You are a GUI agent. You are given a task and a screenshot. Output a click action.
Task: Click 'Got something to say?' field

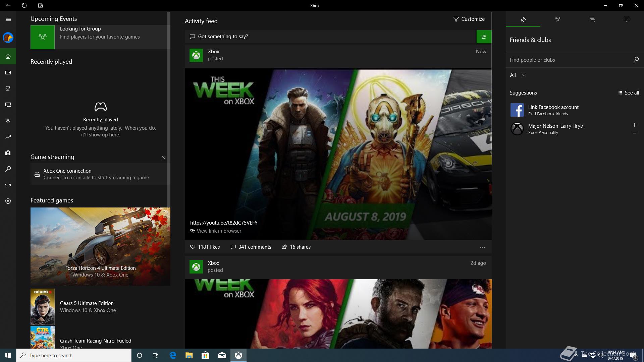coord(330,37)
